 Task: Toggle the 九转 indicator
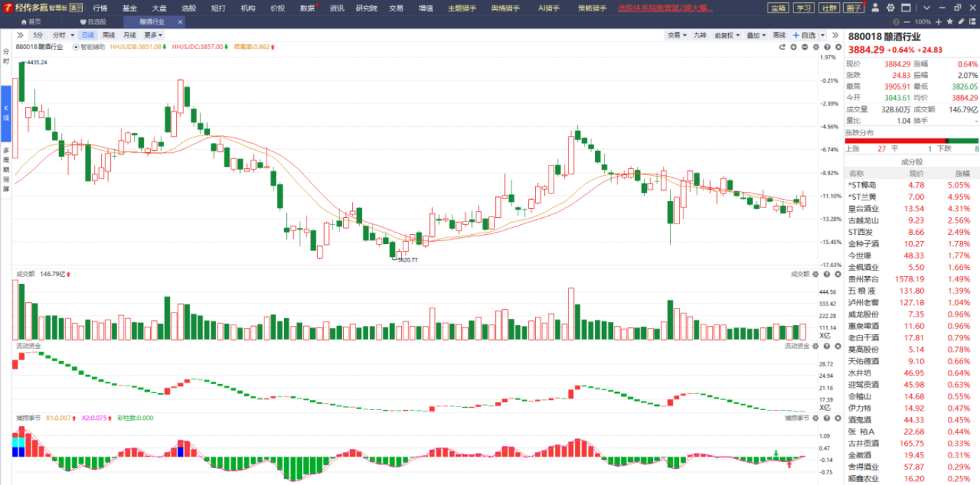[x=700, y=35]
